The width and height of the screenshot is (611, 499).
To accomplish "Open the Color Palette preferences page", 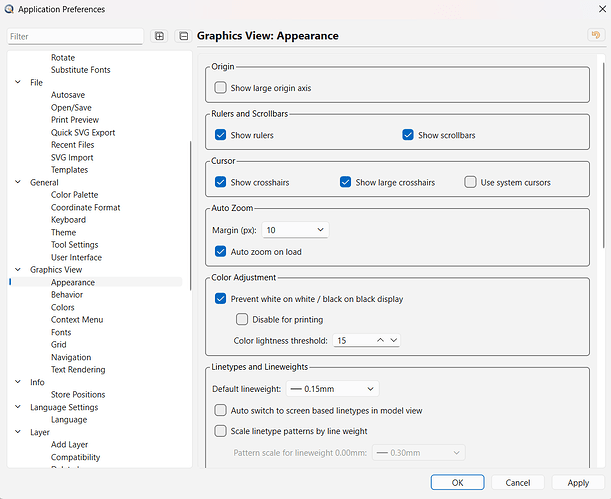I will [x=74, y=195].
